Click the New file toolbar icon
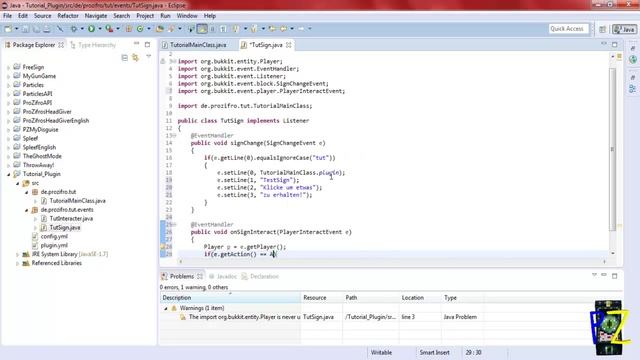Viewport: 640px width, 360px height. pos(8,29)
